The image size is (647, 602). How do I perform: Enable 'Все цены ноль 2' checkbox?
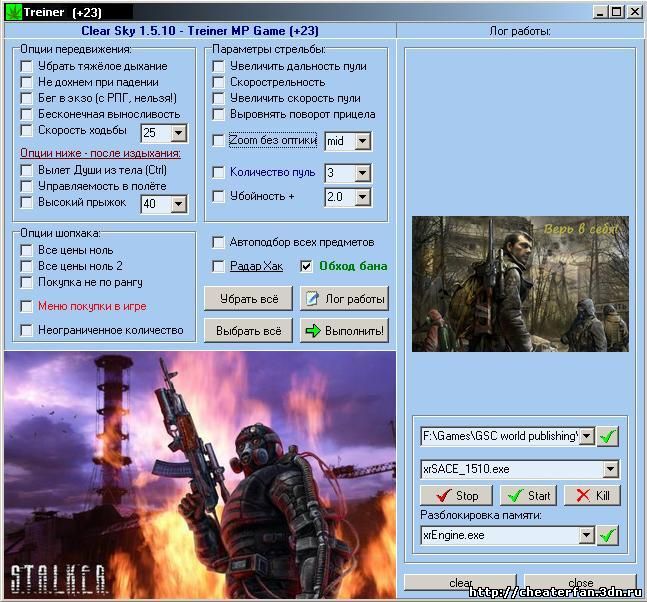(x=26, y=266)
